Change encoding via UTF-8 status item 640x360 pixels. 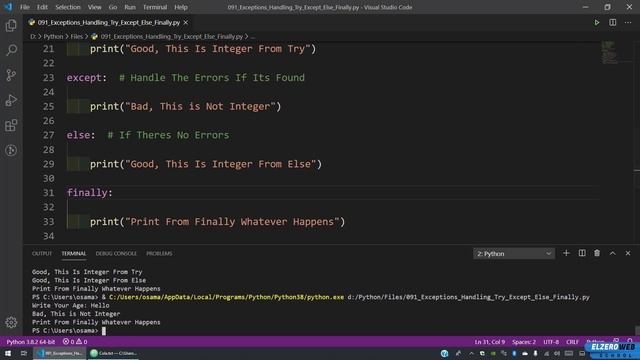pos(551,342)
